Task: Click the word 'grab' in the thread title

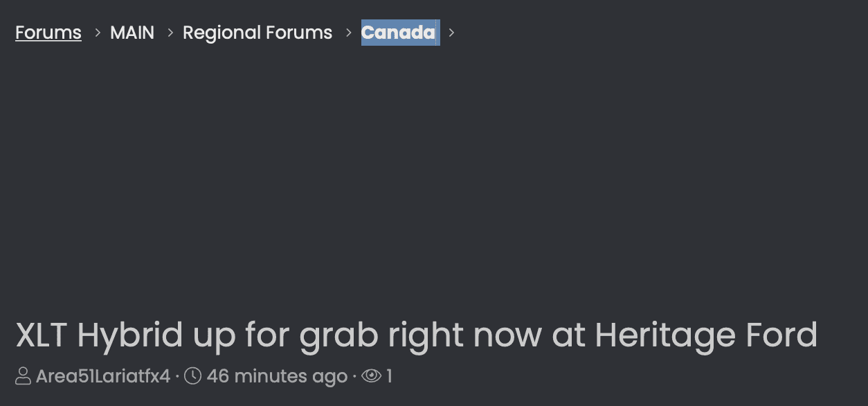Action: tap(338, 337)
